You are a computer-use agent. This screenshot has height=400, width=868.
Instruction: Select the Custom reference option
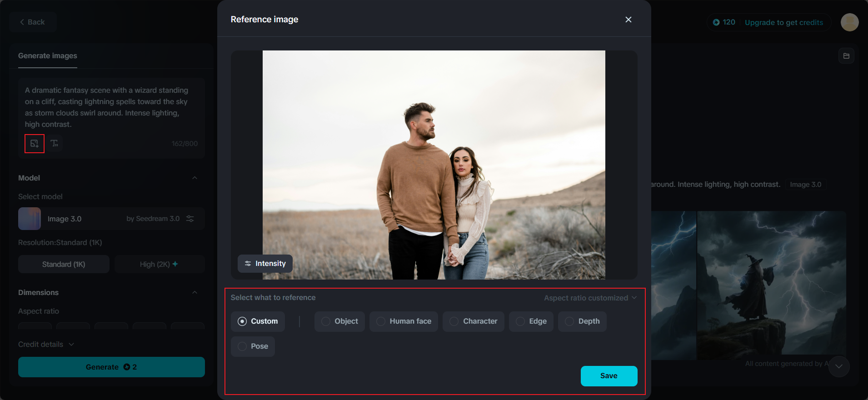(258, 321)
